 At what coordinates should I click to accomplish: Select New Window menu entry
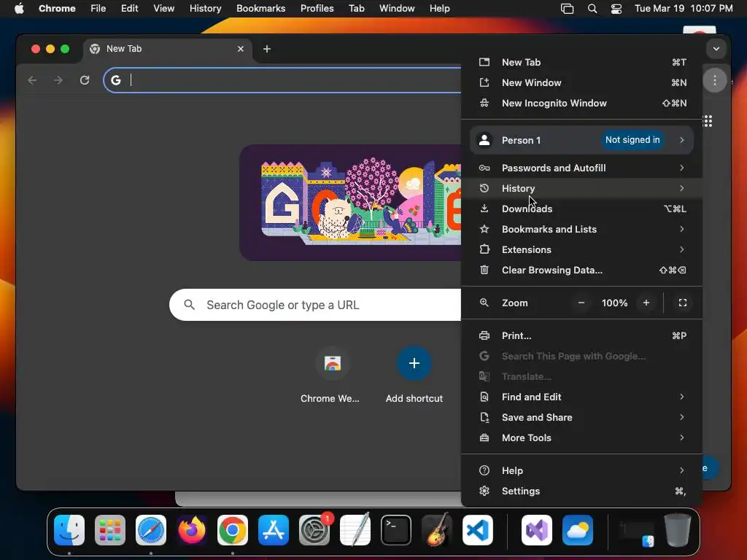pyautogui.click(x=581, y=83)
